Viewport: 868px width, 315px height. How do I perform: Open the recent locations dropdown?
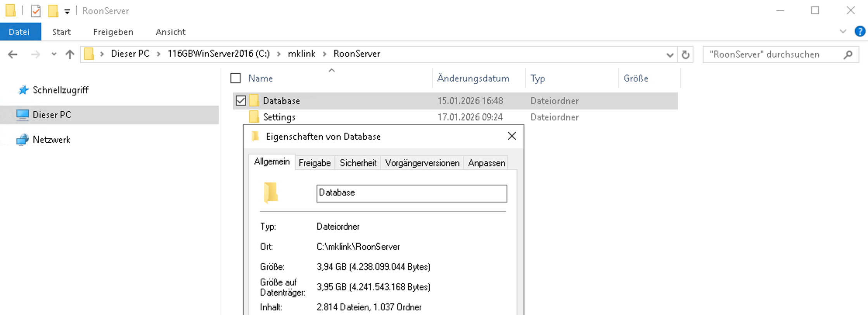[54, 54]
